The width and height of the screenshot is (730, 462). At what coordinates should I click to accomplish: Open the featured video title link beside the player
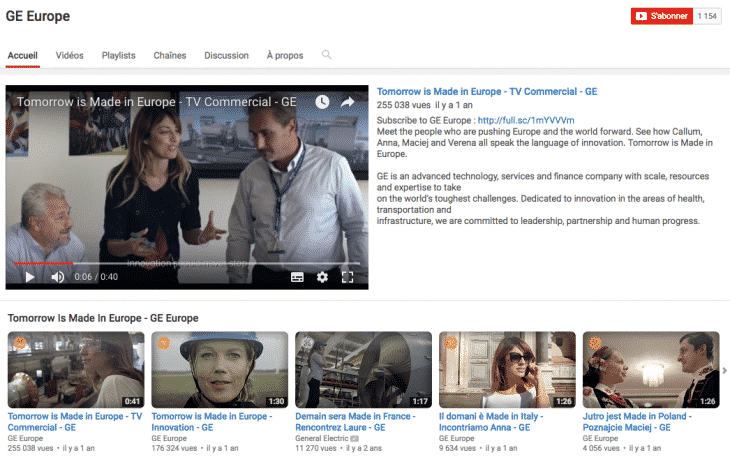(x=487, y=92)
